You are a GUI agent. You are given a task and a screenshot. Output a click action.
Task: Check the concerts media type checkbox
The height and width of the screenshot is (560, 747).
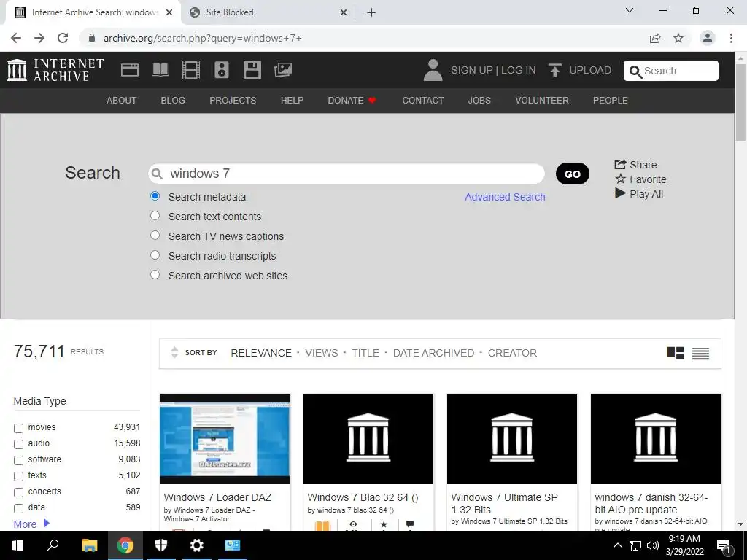[x=18, y=492]
